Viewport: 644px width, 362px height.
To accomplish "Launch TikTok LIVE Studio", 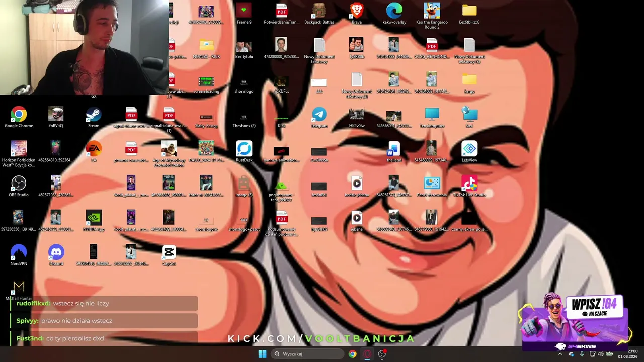I will [469, 187].
